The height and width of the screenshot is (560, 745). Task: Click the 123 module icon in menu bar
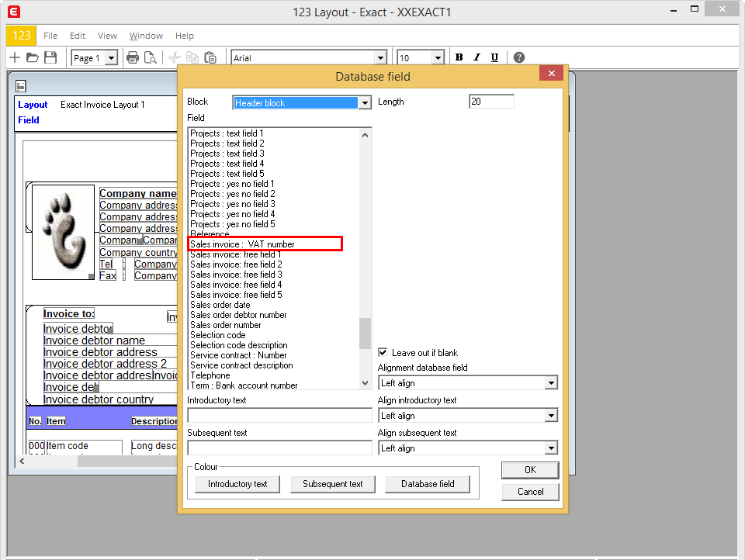click(x=22, y=36)
